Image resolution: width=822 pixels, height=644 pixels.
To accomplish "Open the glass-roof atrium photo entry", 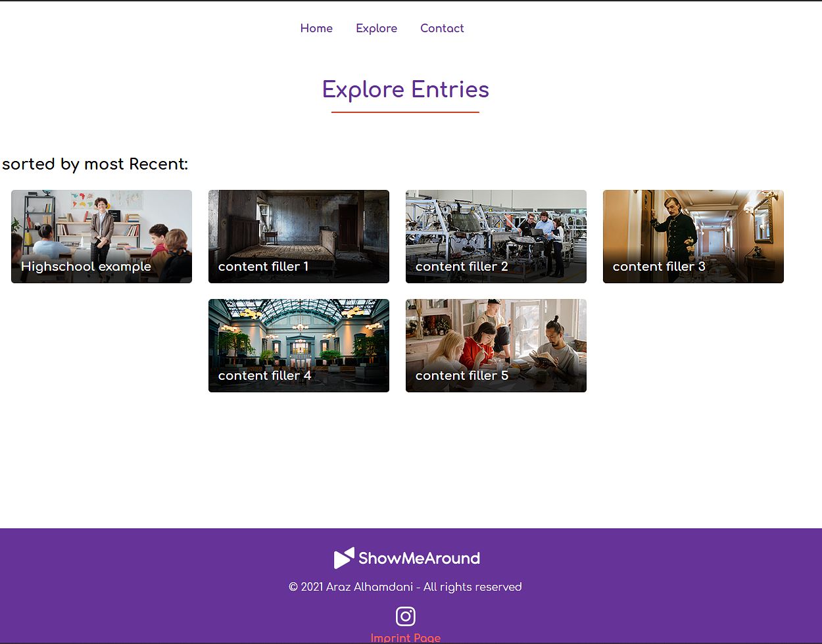I will click(x=299, y=336).
